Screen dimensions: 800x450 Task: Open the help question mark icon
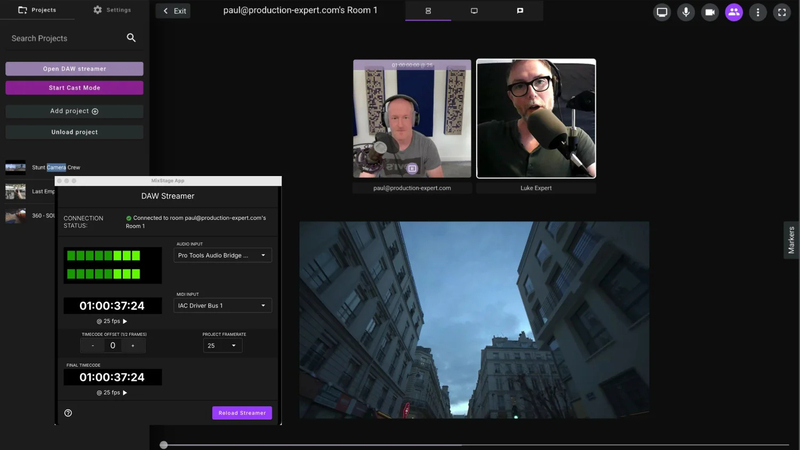(68, 413)
